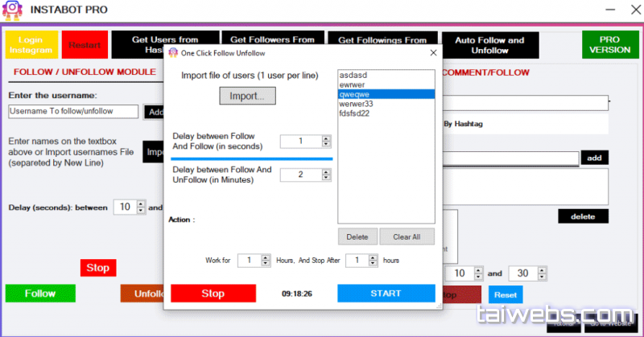Increase Delay between Follow And Follow seconds
Viewport: 644px width, 337px height.
pos(326,138)
